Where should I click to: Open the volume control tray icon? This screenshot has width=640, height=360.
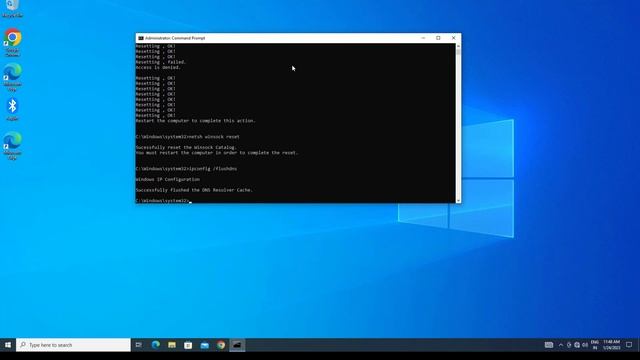(585, 345)
